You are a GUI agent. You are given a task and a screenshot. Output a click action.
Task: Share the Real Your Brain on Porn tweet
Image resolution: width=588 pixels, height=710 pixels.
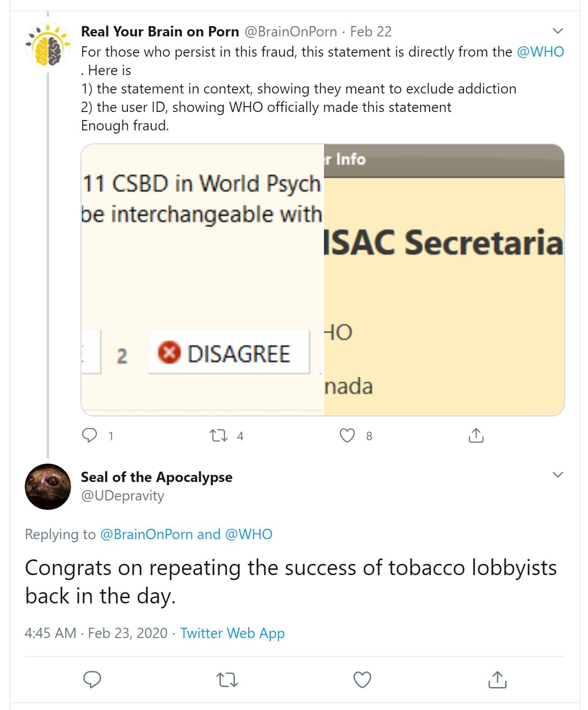click(476, 435)
